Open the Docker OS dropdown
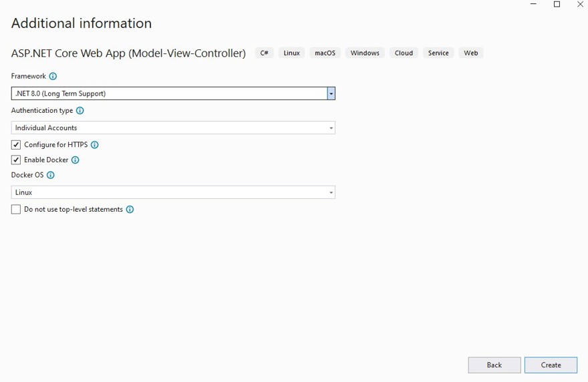This screenshot has width=588, height=382. 173,192
